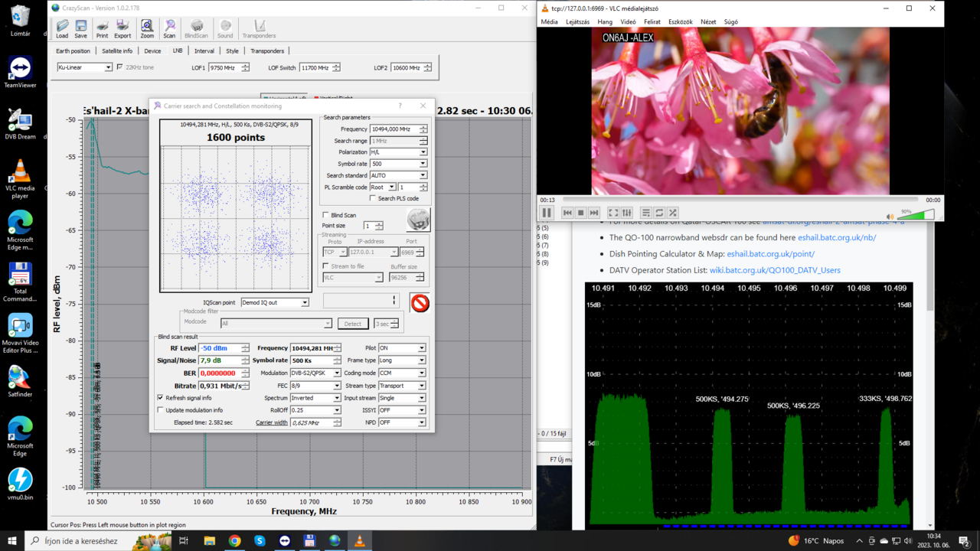Click VLC next track button
This screenshot has height=551, width=980.
coord(594,213)
